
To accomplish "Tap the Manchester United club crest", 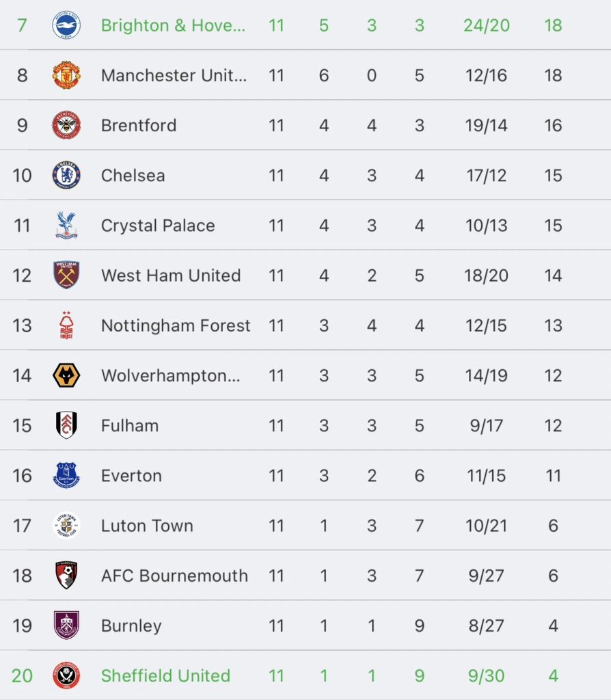I will click(x=66, y=75).
